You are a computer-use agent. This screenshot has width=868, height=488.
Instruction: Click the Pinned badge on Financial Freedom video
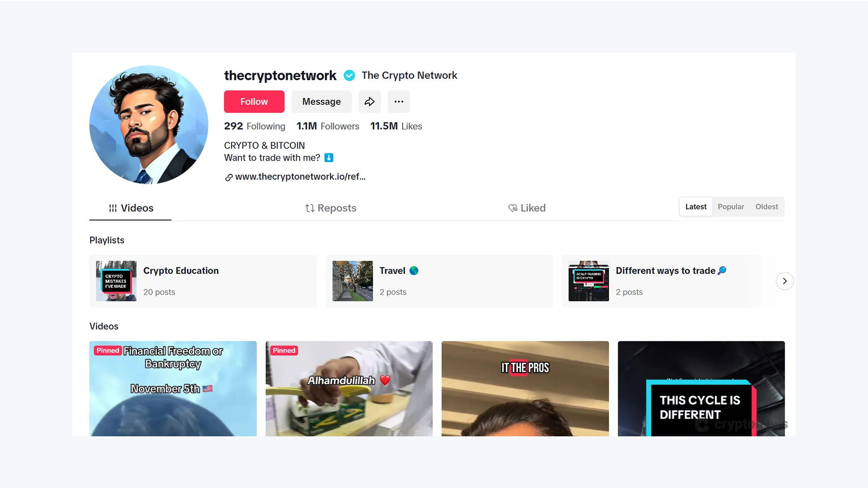107,350
